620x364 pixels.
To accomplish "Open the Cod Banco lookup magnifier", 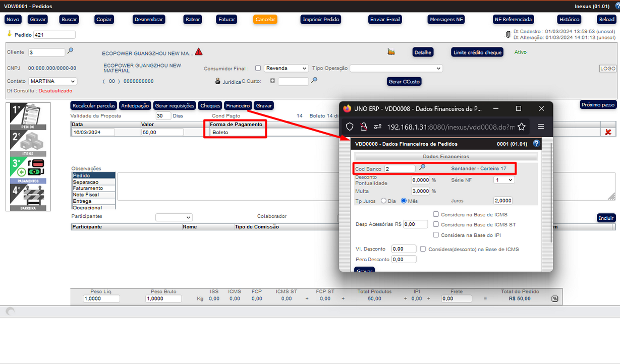I will click(422, 168).
